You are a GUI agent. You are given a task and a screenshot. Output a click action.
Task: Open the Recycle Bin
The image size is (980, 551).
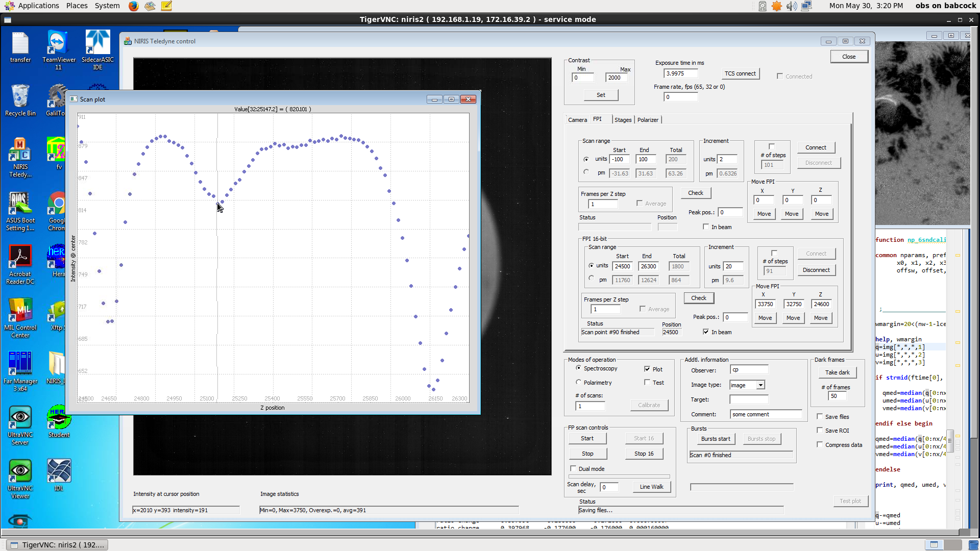pyautogui.click(x=20, y=101)
